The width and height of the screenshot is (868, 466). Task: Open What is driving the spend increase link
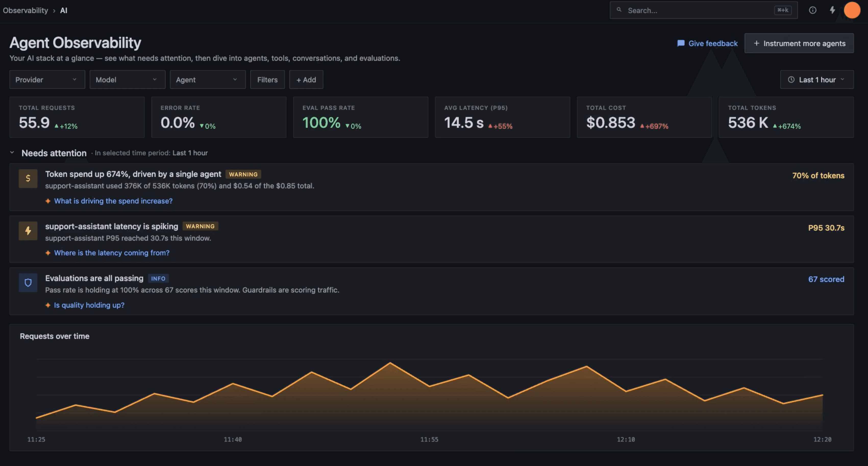113,201
